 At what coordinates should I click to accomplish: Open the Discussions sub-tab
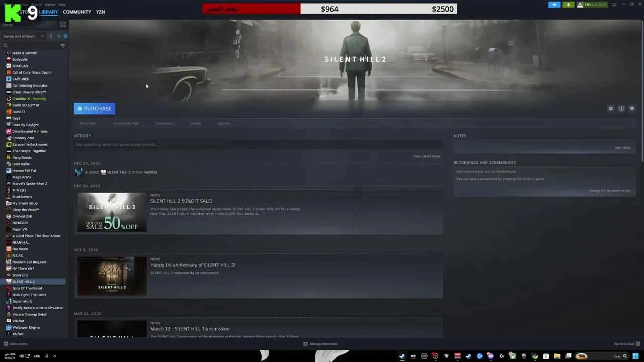(x=164, y=123)
